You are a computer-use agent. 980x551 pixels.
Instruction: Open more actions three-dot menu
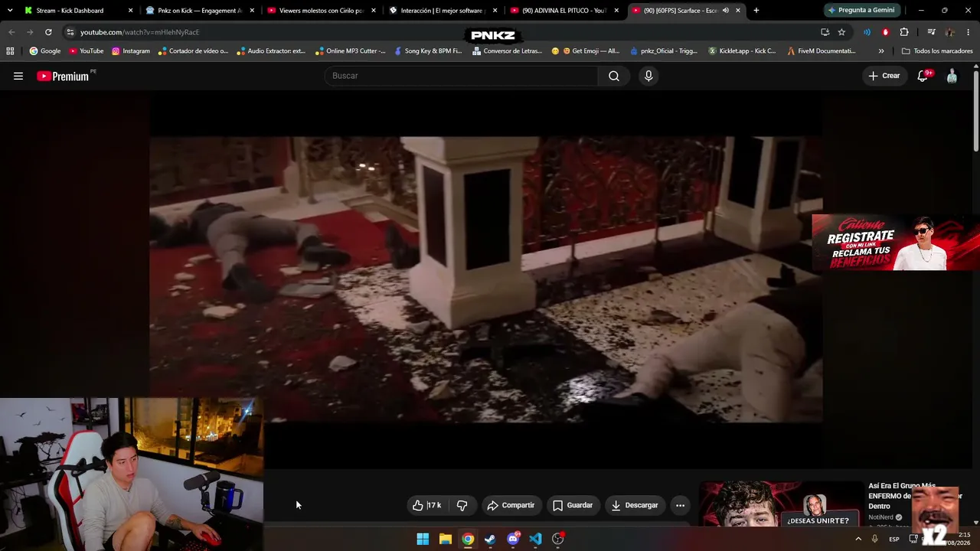(680, 505)
